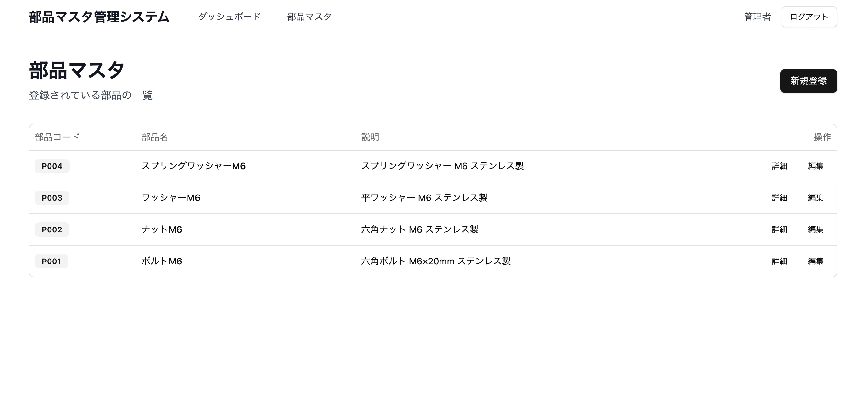Open 詳細 for part P004
Image resolution: width=868 pixels, height=402 pixels.
[779, 166]
